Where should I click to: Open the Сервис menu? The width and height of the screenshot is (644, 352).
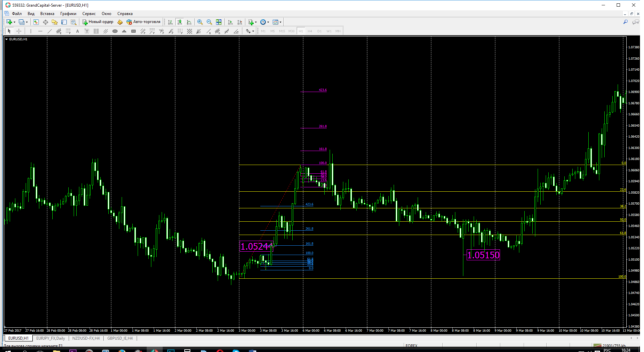pyautogui.click(x=89, y=14)
